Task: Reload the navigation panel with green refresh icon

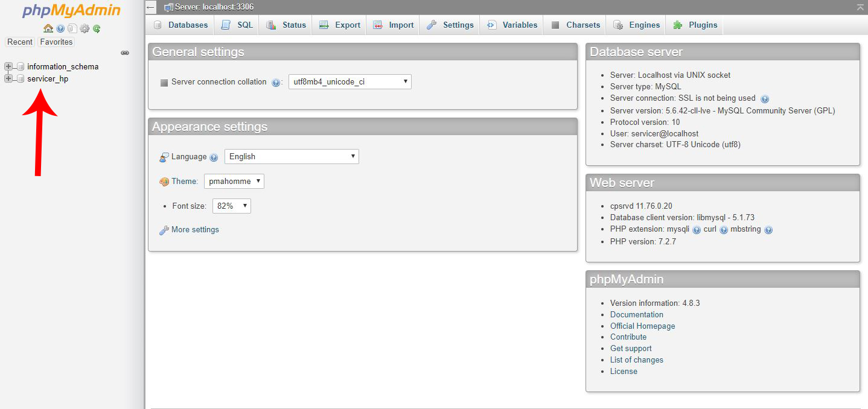Action: point(97,28)
